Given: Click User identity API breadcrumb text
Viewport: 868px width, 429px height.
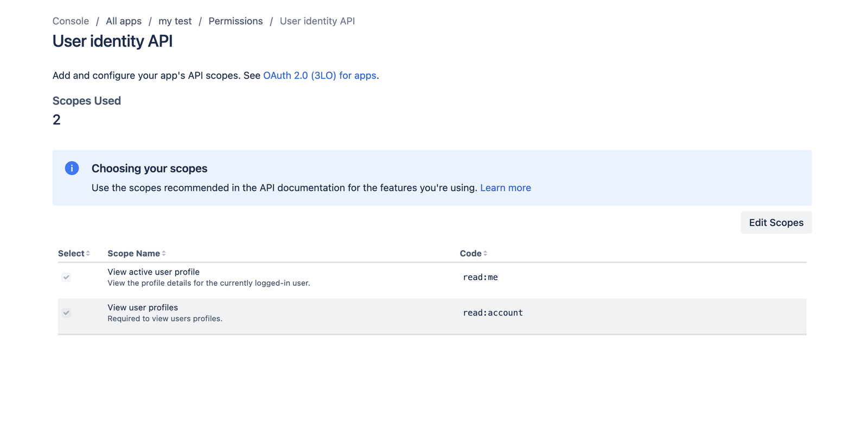Looking at the screenshot, I should (317, 21).
